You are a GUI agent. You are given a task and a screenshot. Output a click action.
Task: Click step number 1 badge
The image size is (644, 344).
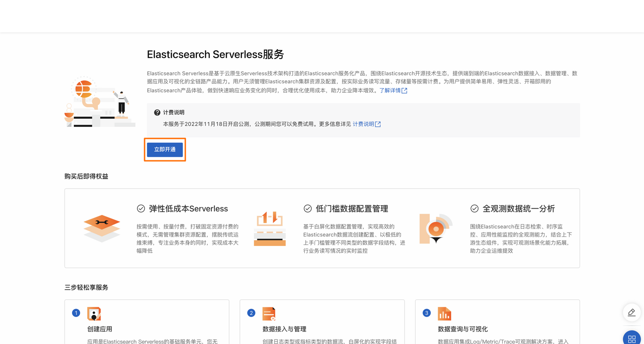[x=76, y=313]
